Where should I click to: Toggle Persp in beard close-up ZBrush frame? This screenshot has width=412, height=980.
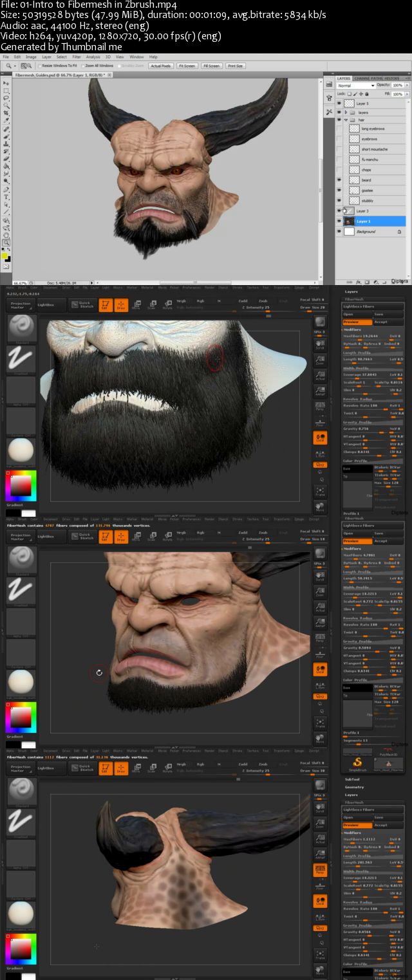(320, 407)
